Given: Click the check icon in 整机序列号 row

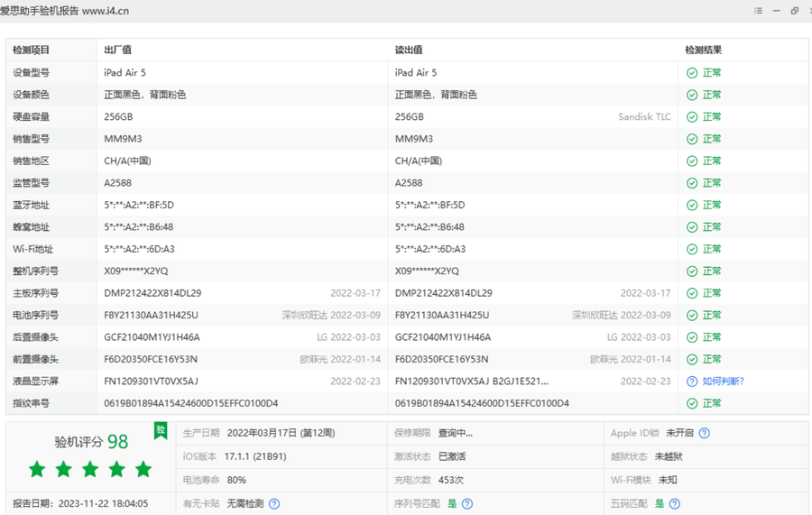Looking at the screenshot, I should pos(692,271).
